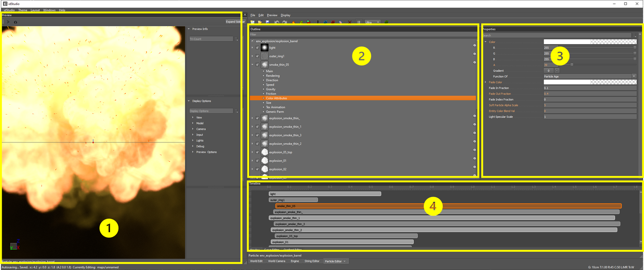The height and width of the screenshot is (270, 644).
Task: Toggle the explosion_smoke_thin_3 checkbox
Action: tap(257, 135)
